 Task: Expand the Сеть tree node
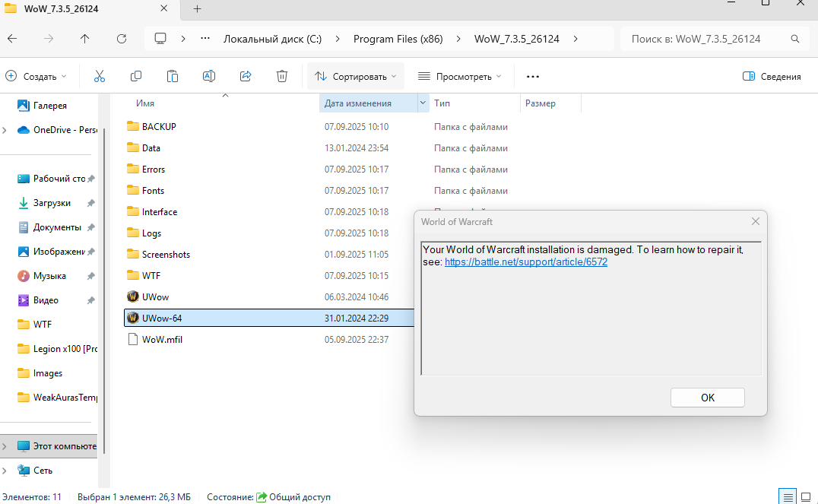tap(5, 471)
